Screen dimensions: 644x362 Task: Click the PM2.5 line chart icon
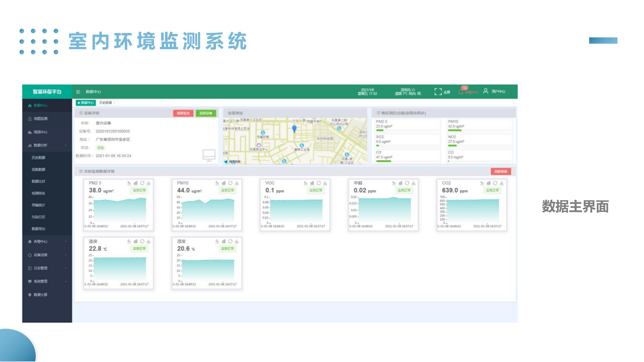(x=129, y=183)
